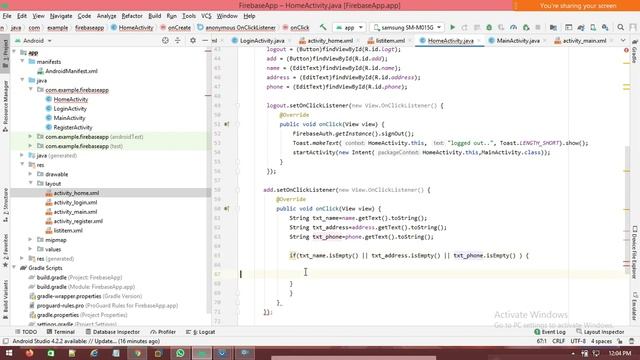The width and height of the screenshot is (640, 360).
Task: Open the Layout Inspector
Action: 600,332
